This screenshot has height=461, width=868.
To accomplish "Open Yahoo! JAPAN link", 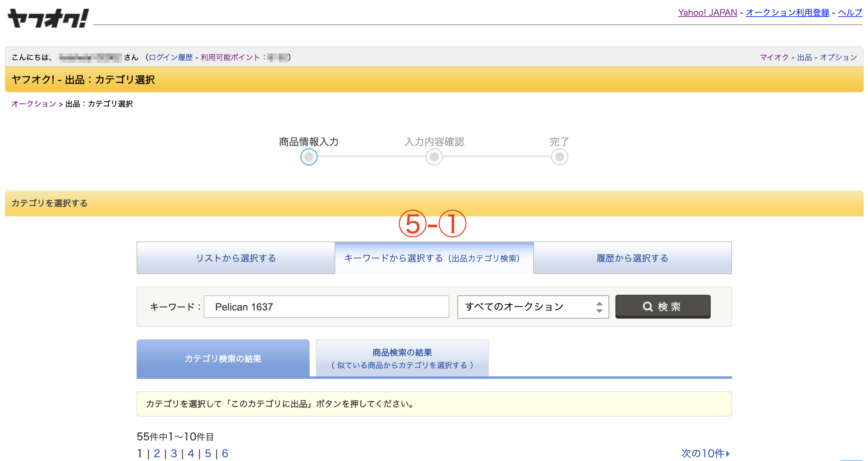I will pos(707,13).
